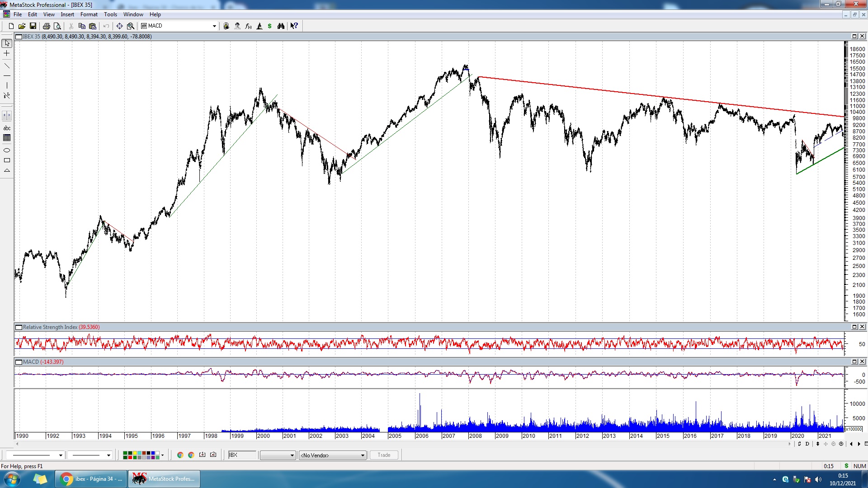Maximize the MACD inner window pane
The image size is (868, 488).
pos(854,361)
